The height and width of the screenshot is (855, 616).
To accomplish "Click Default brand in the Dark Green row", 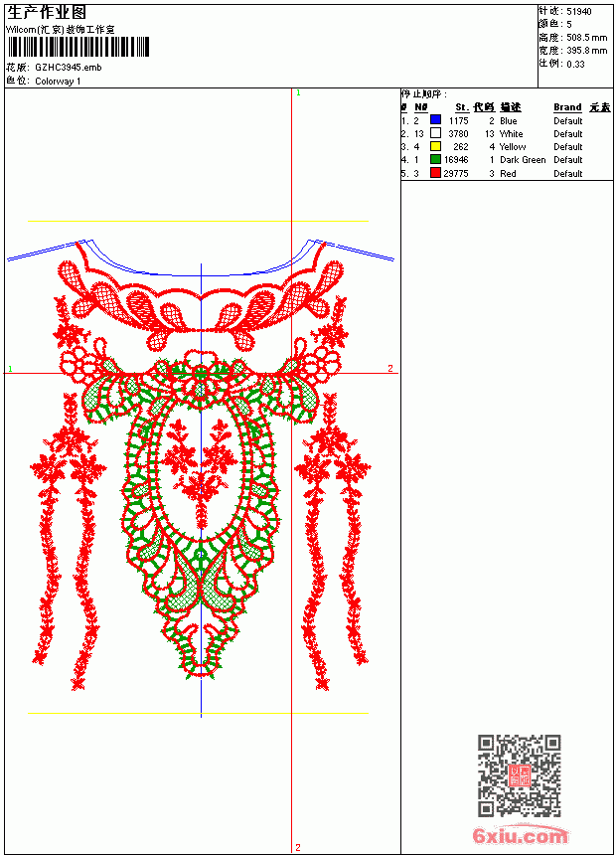I will (x=568, y=160).
